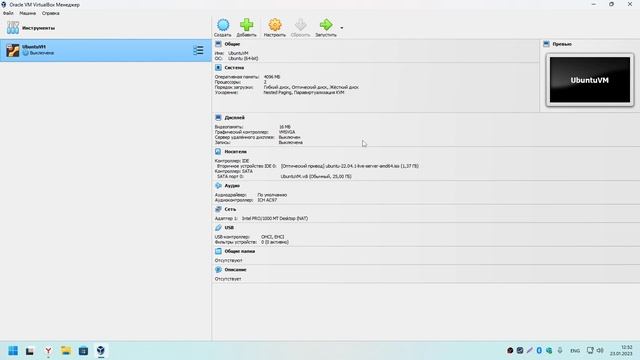Viewport: 640px width, 360px height.
Task: Click the Сеть section header
Action: (x=230, y=209)
